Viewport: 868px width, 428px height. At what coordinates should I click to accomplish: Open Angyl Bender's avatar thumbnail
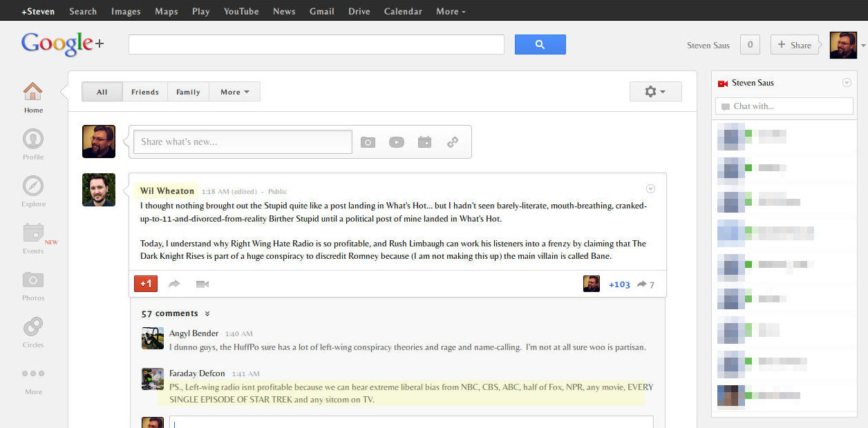153,338
